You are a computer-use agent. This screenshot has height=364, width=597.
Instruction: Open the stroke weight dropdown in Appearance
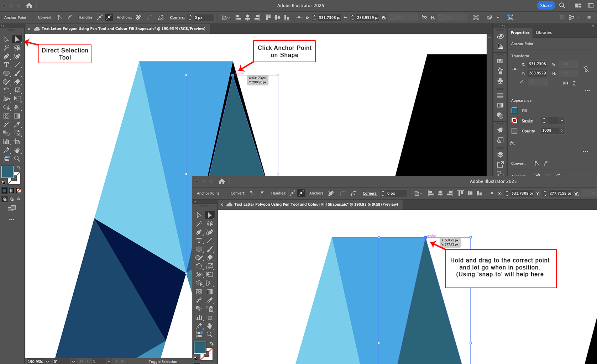tap(562, 121)
